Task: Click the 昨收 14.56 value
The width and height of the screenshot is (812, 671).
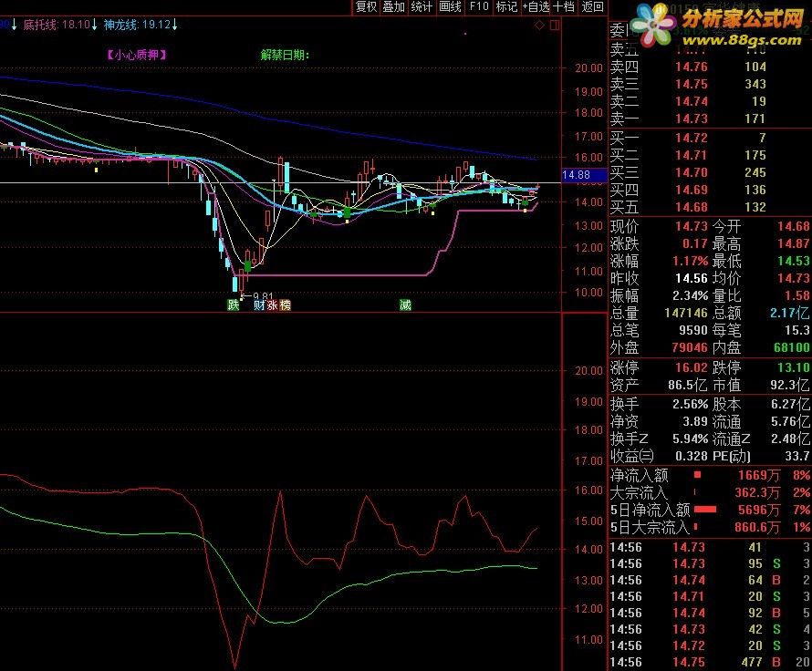Action: pos(691,278)
